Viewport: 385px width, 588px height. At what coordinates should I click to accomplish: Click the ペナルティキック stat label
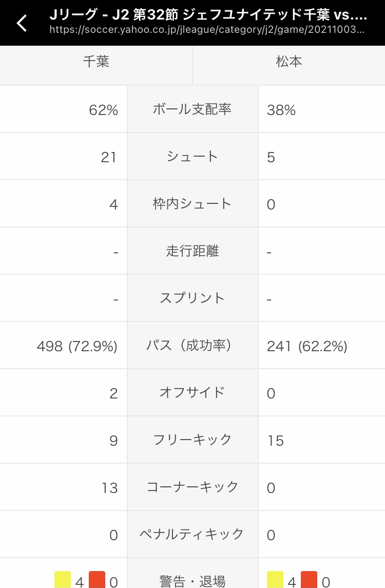[192, 535]
